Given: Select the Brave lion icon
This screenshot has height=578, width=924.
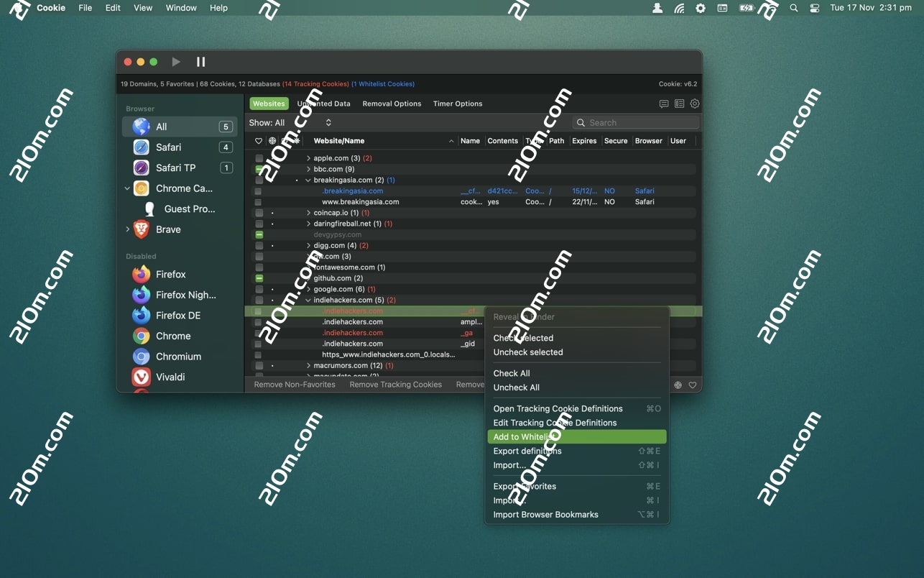Looking at the screenshot, I should pyautogui.click(x=142, y=229).
